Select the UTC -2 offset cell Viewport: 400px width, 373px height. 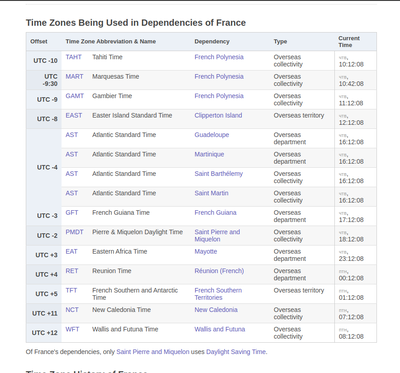pos(44,235)
